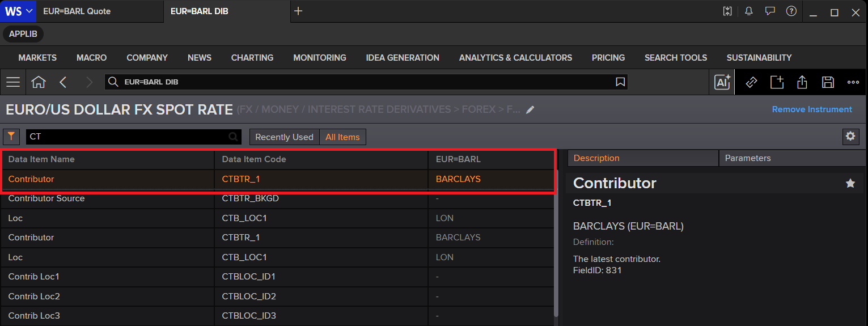Screen dimensions: 868x326
Task: Open notifications bell icon
Action: (x=749, y=11)
